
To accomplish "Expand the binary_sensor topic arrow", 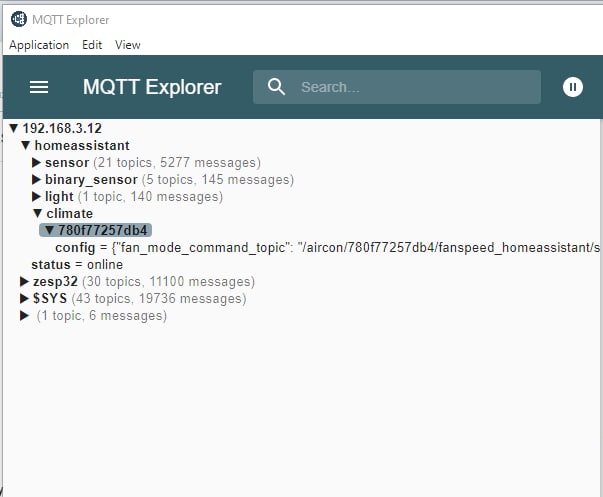I will pyautogui.click(x=36, y=179).
